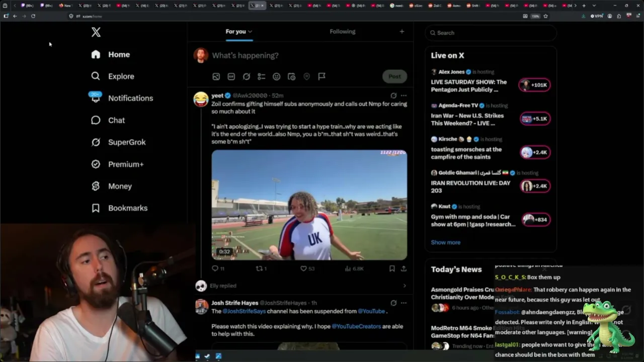Screen dimensions: 644x362
Task: Open Bookmarks from the sidebar ribbon icon
Action: [x=96, y=208]
